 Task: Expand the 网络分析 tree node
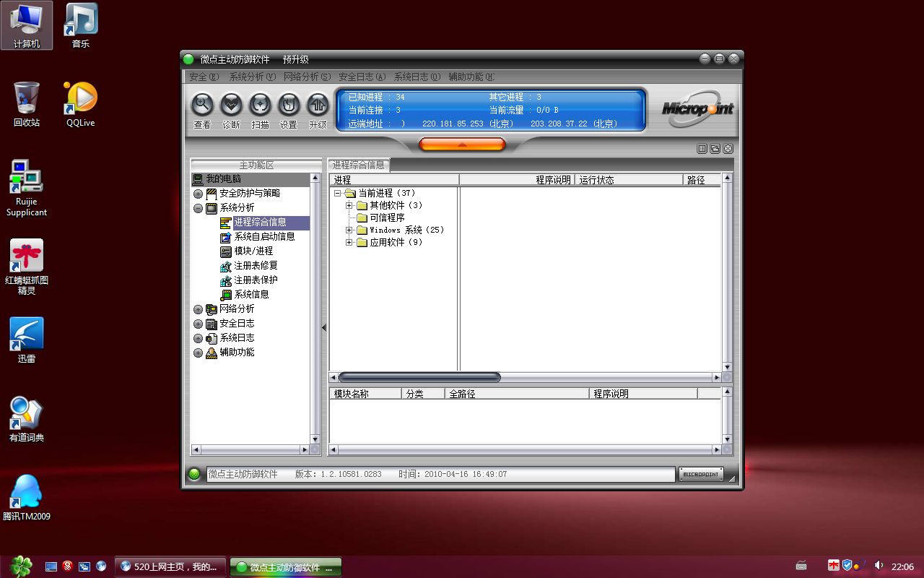[198, 309]
